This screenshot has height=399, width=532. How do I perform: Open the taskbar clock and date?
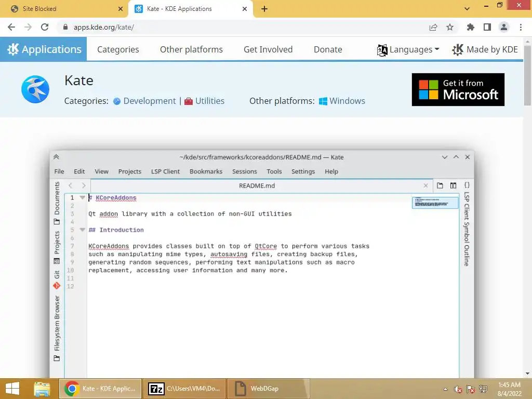point(509,389)
